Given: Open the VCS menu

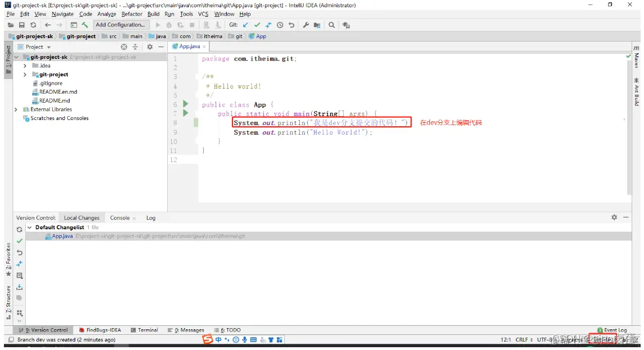Looking at the screenshot, I should [x=203, y=14].
